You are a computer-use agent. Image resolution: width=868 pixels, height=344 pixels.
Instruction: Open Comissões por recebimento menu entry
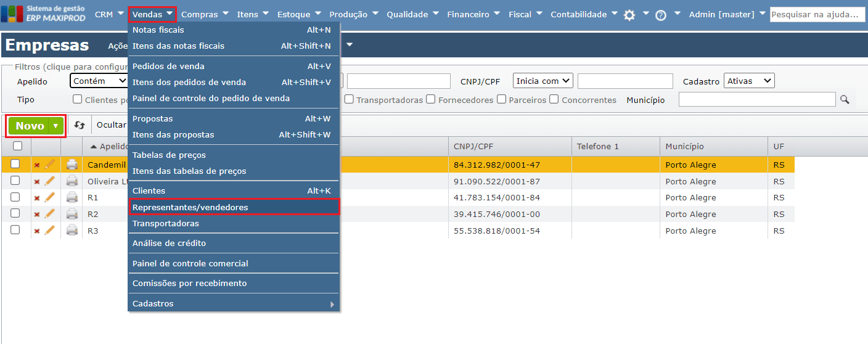coord(234,284)
